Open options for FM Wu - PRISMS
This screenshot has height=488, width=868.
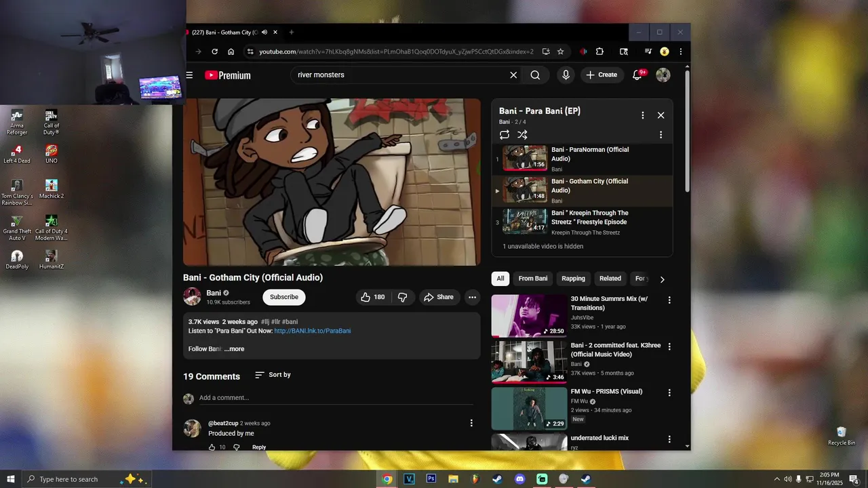coord(669,392)
